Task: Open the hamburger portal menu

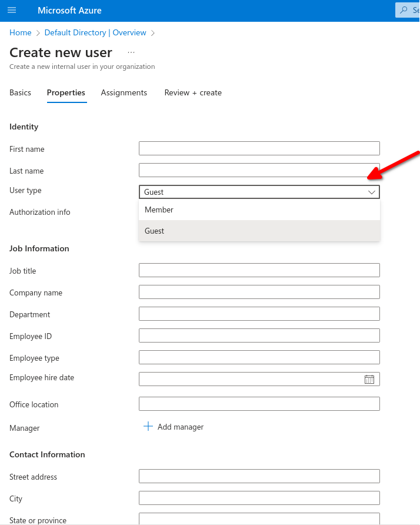Action: 12,11
